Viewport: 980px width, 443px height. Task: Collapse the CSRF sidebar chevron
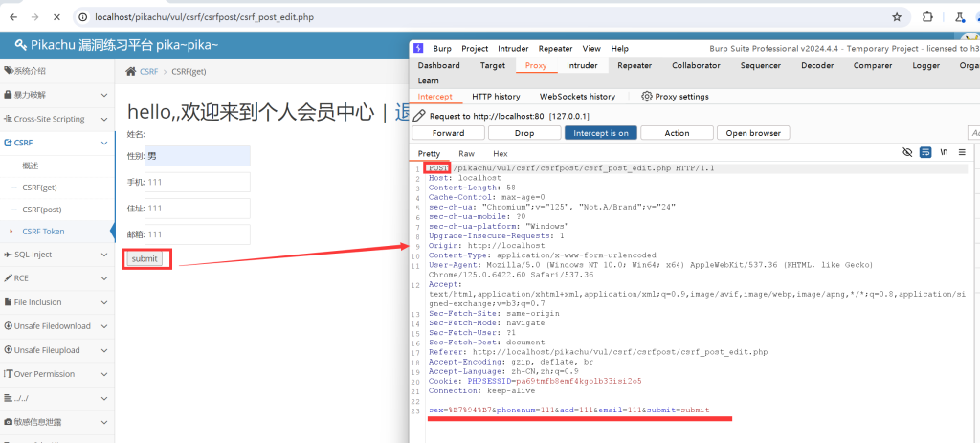coord(104,144)
